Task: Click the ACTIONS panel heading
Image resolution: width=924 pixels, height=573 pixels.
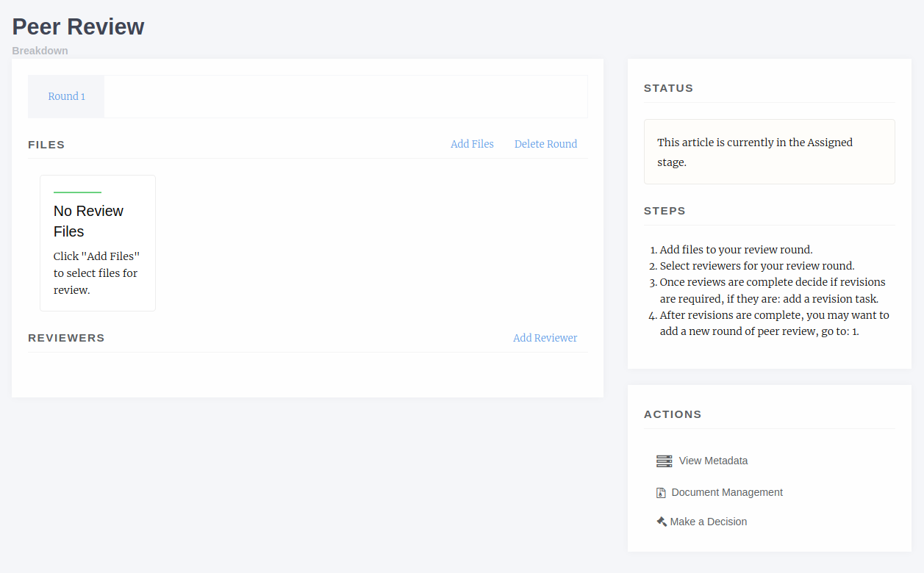Action: [x=673, y=414]
